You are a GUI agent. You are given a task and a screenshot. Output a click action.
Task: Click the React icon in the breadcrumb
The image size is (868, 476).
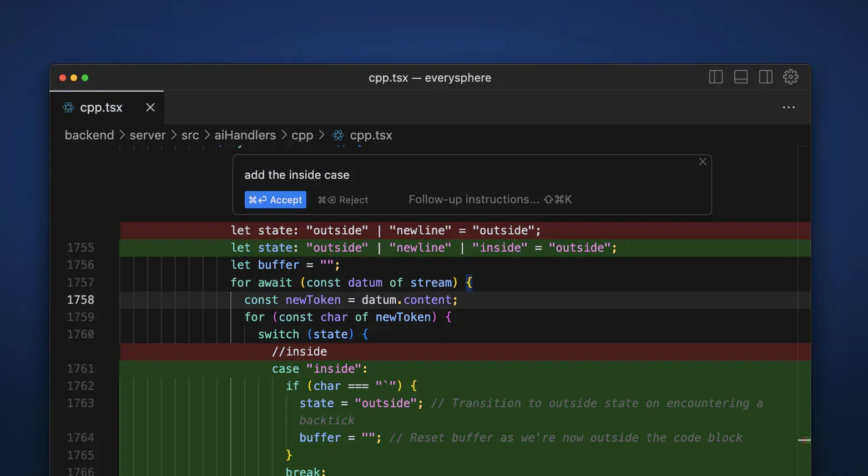338,136
